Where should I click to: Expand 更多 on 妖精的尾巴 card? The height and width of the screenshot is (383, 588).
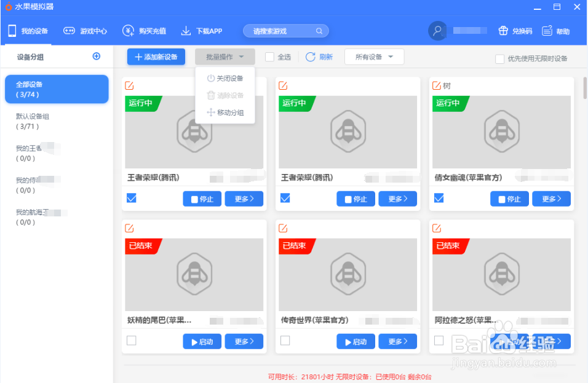(244, 341)
